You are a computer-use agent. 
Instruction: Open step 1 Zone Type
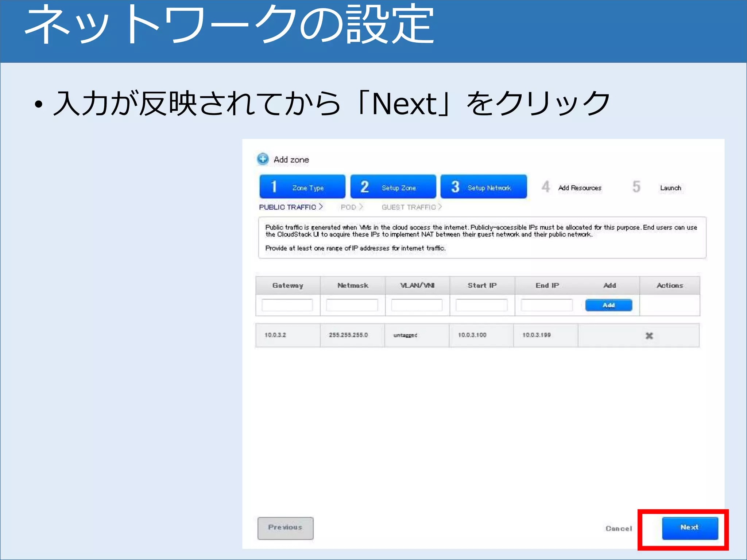click(x=302, y=187)
